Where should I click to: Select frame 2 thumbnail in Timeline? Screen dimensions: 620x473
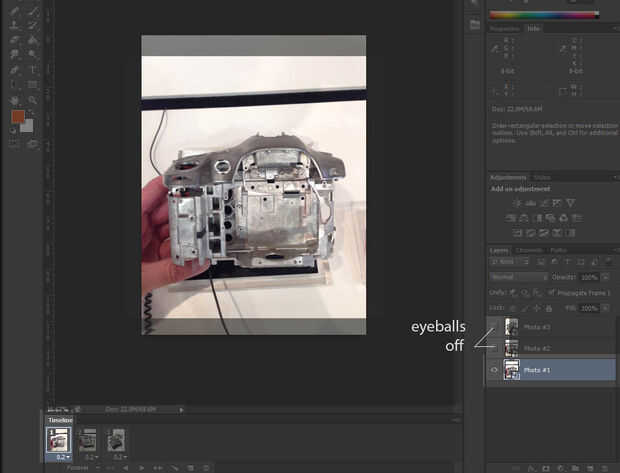coord(87,440)
